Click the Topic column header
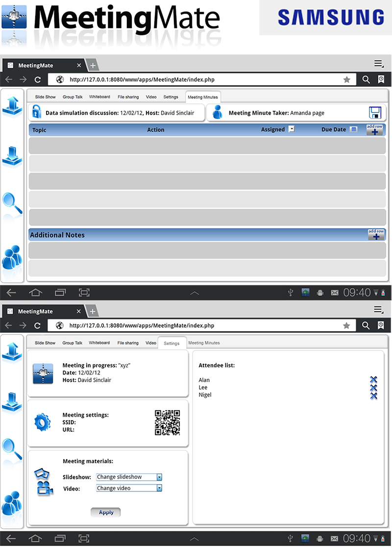Screen dimensions: 392x548 (x=39, y=130)
